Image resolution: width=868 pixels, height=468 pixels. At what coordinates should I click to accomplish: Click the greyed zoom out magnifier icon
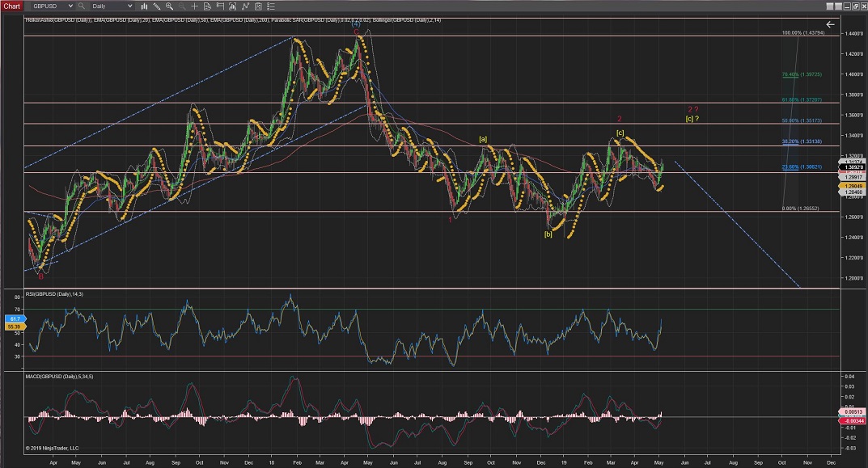tap(181, 6)
